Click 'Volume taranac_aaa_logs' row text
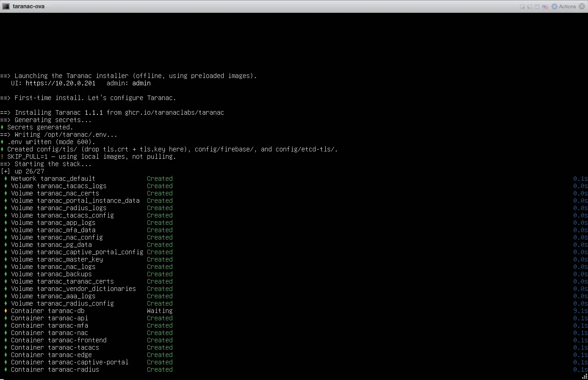 click(x=53, y=296)
